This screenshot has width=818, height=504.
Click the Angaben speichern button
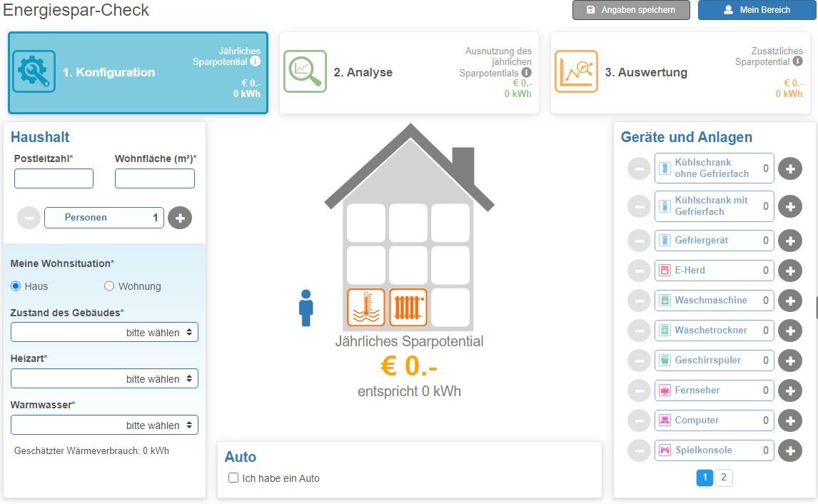click(x=631, y=10)
